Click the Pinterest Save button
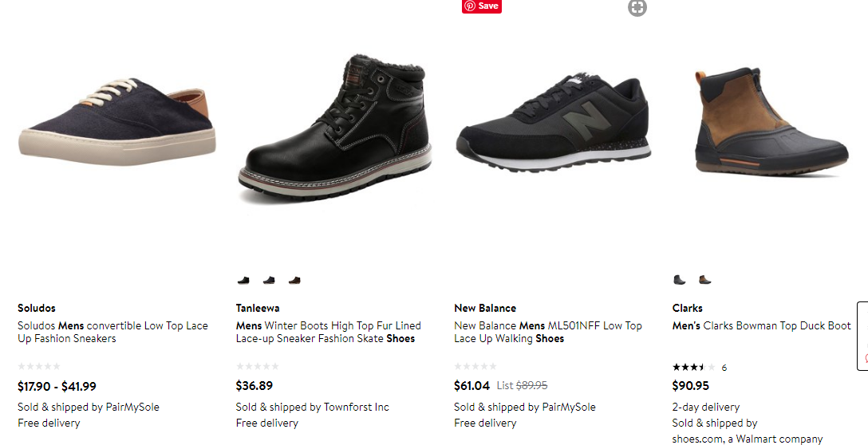 click(x=482, y=6)
